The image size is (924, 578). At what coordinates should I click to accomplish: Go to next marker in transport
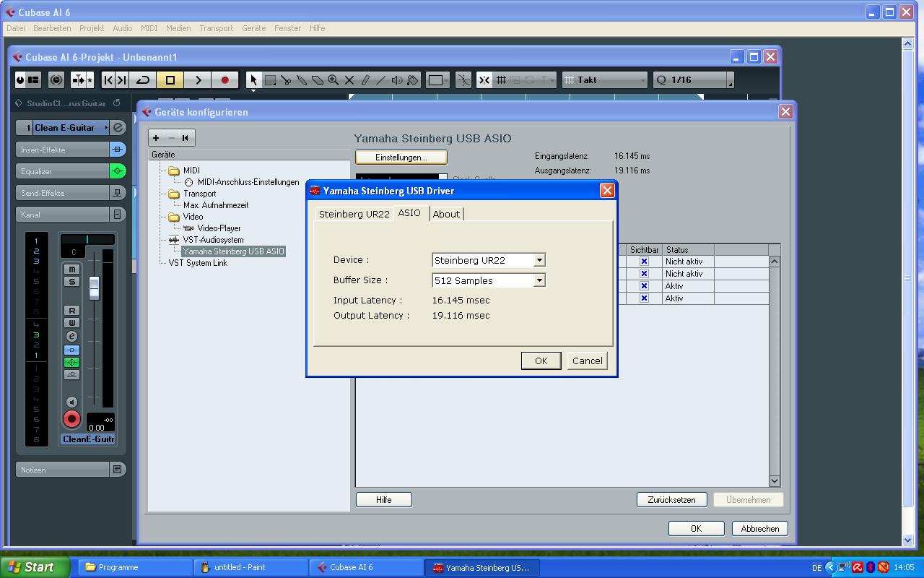pos(122,80)
